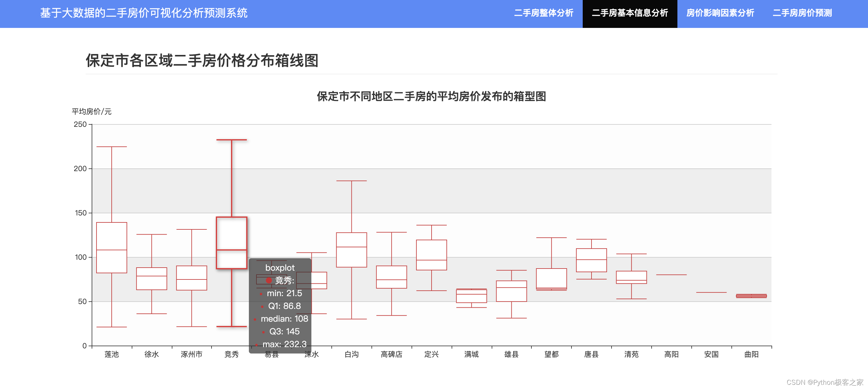Click the 唐县 boxplot box

point(591,260)
